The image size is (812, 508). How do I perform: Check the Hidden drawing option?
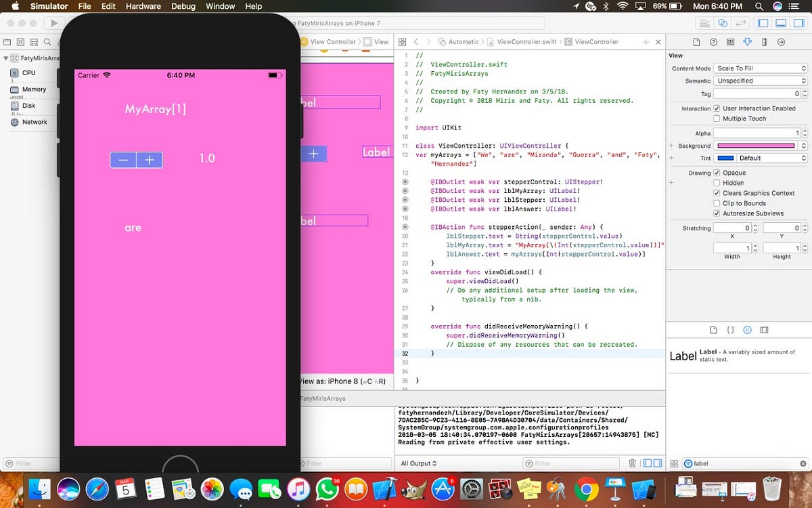coord(717,183)
